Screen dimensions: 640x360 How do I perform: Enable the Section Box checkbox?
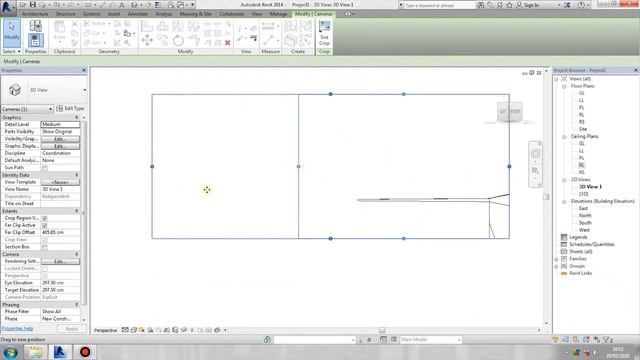pyautogui.click(x=45, y=247)
